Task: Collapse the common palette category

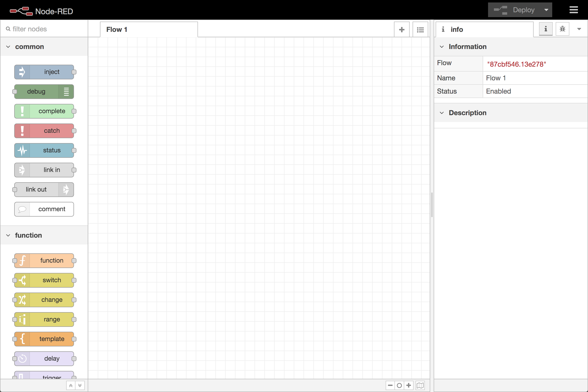Action: [44, 47]
